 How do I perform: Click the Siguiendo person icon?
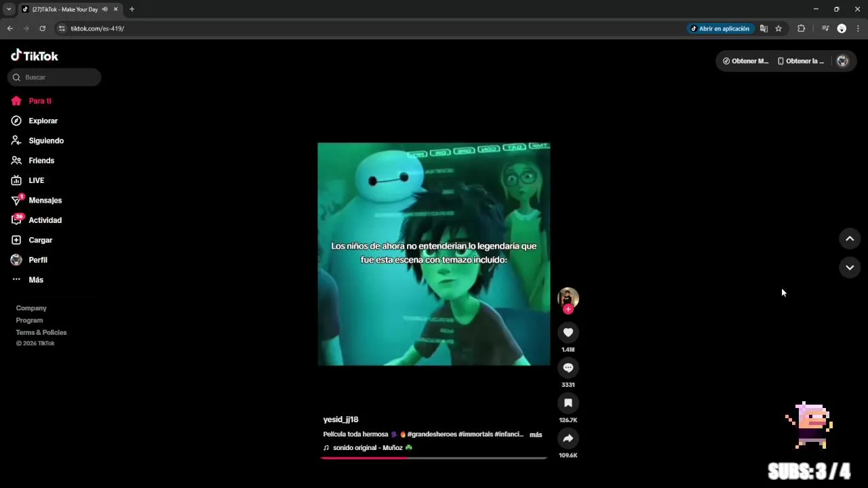click(16, 140)
